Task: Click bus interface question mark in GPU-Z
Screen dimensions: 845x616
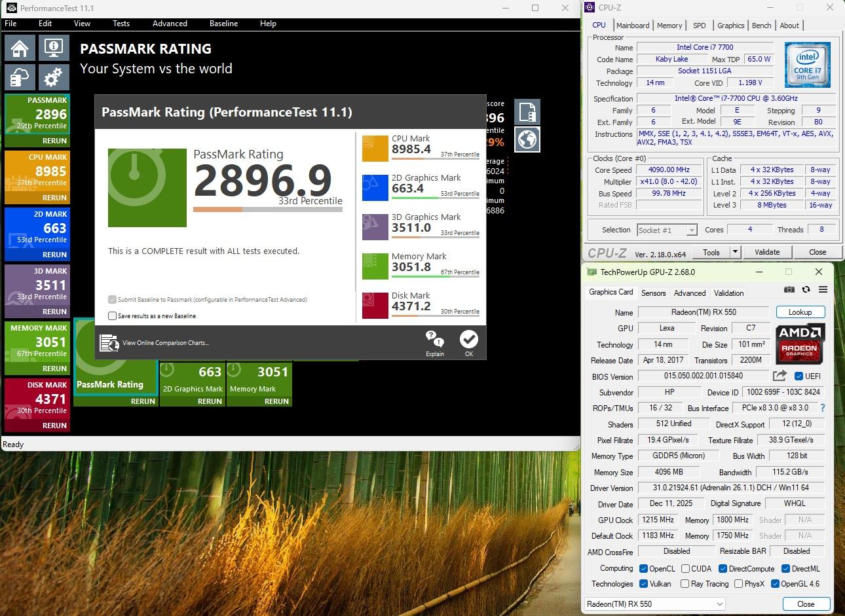Action: [823, 408]
